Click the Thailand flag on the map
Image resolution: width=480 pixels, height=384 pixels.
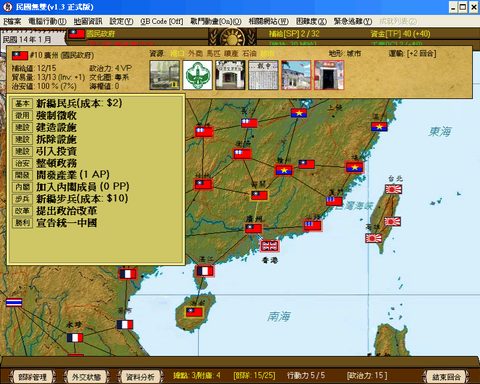coord(14,302)
